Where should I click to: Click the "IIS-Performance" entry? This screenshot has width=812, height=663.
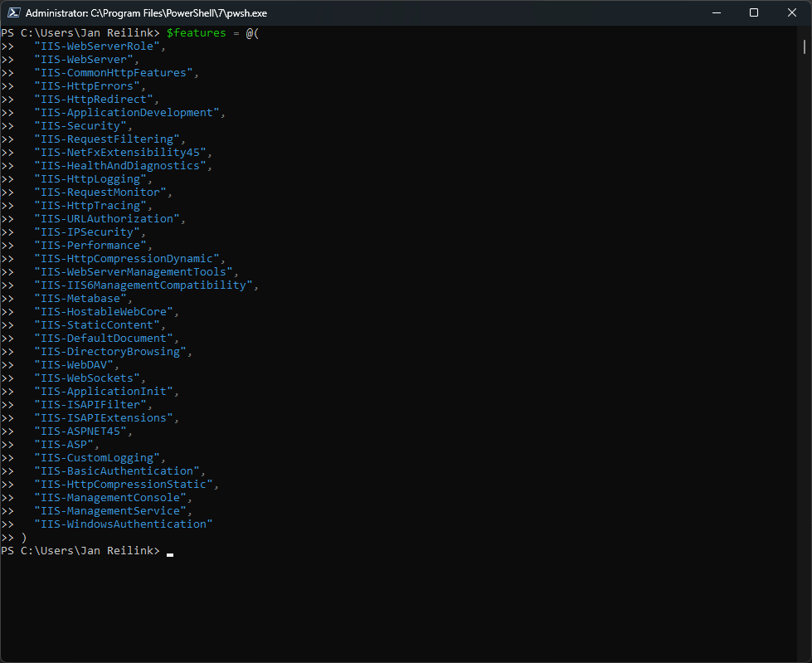(90, 246)
